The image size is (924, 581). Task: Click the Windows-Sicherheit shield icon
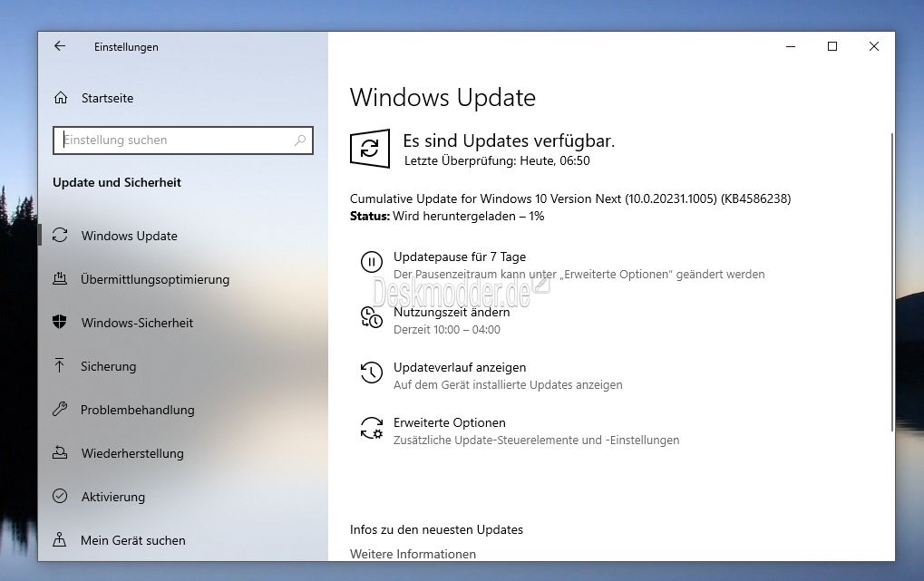60,322
